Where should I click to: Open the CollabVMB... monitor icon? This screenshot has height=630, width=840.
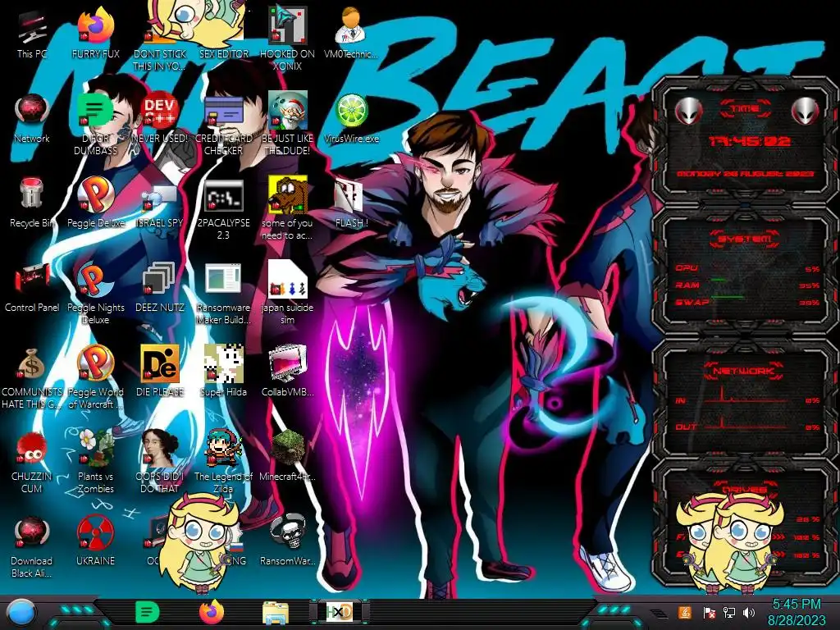coord(287,371)
